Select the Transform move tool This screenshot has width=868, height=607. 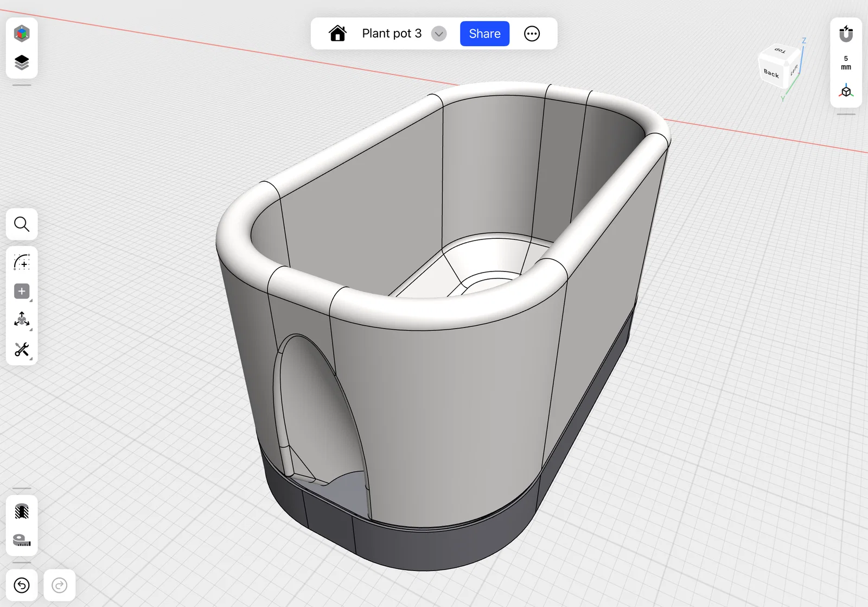(22, 320)
